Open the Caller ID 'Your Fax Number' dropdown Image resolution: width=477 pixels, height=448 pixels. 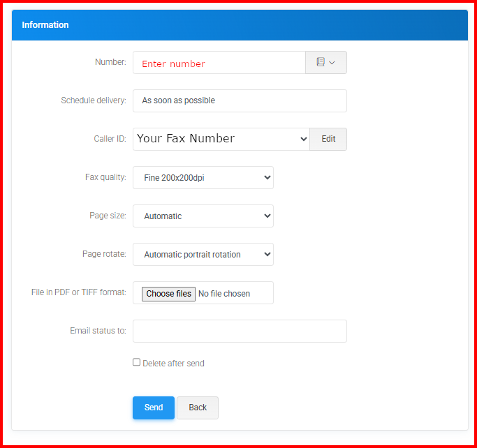tap(221, 139)
